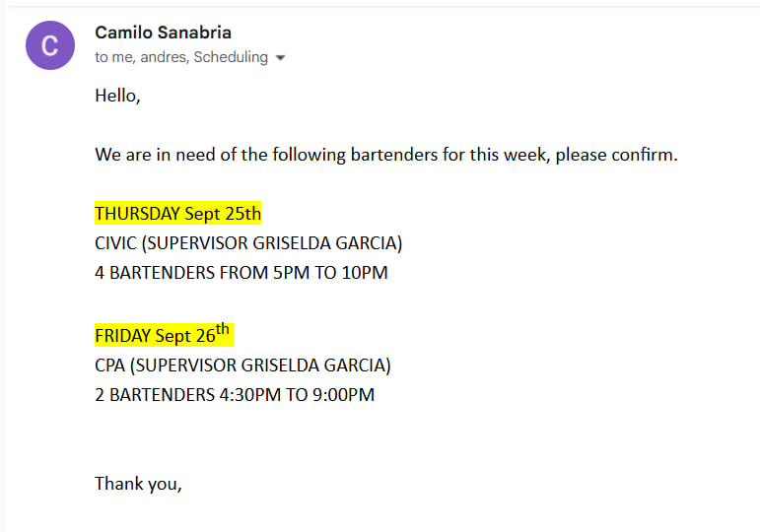Click the "4 BARTENDERS FROM 5PM TO 10PM" line
The height and width of the screenshot is (532, 760).
tap(241, 273)
